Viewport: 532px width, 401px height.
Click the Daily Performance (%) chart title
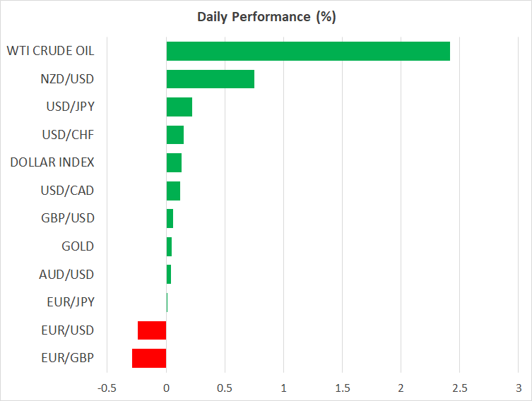pos(266,17)
